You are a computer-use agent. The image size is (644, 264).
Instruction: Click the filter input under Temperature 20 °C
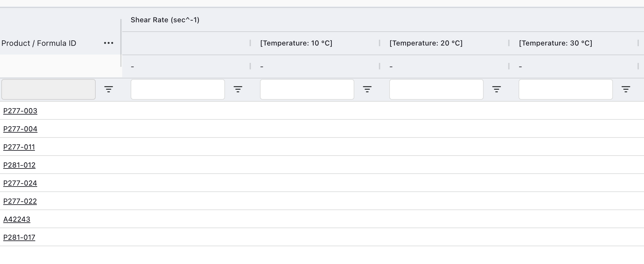[x=436, y=89]
